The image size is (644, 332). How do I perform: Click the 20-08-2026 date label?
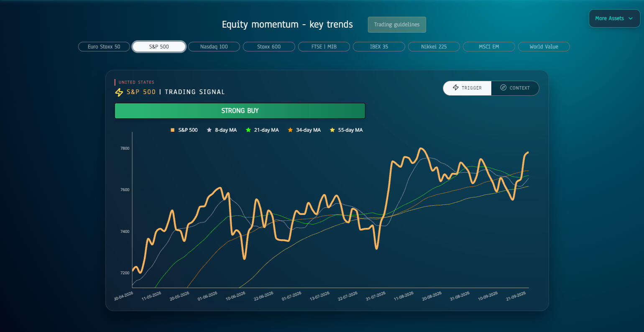coord(432,296)
